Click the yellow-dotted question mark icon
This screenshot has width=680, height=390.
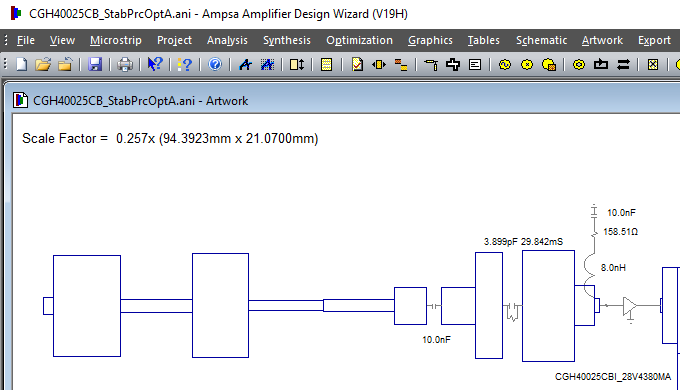185,65
